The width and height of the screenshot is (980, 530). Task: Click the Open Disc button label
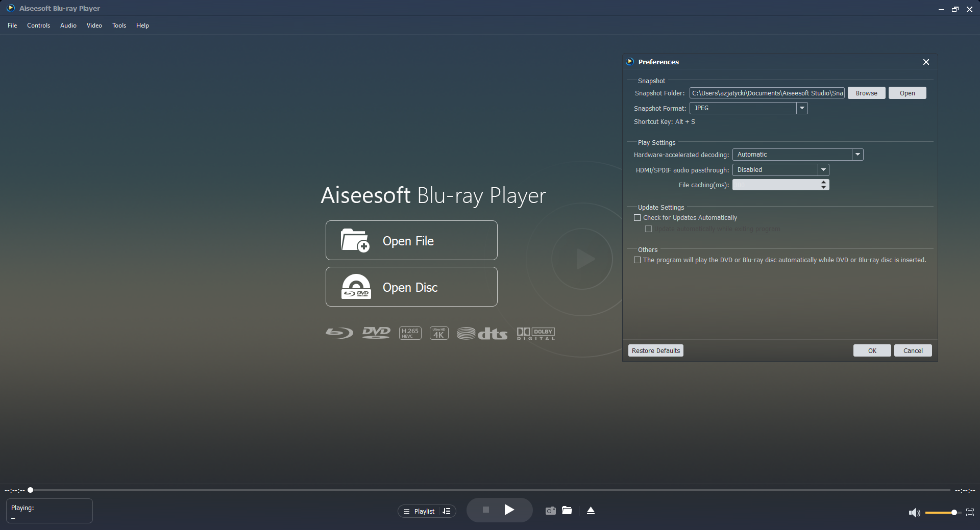point(410,287)
